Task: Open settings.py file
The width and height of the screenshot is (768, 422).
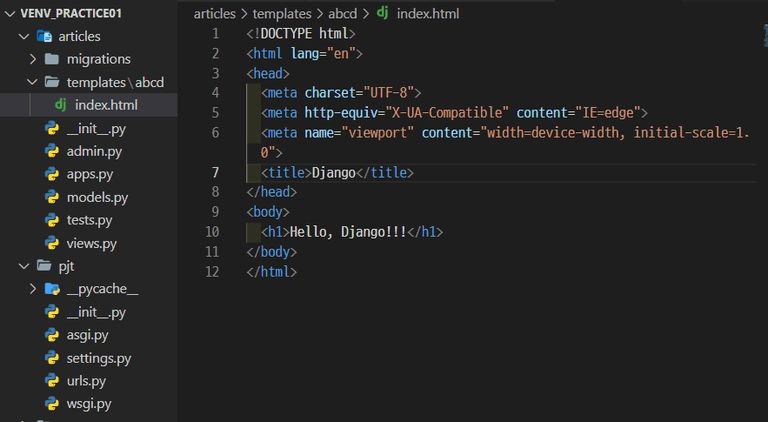Action: (98, 358)
